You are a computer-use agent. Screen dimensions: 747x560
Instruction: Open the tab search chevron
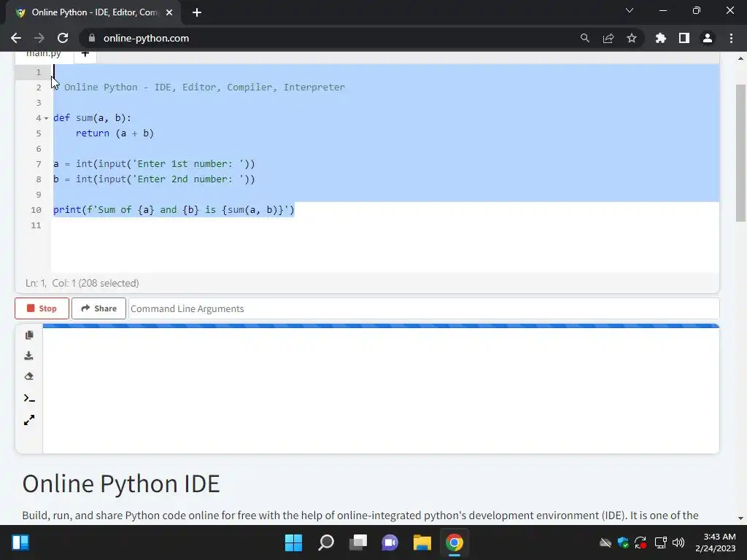(x=630, y=10)
